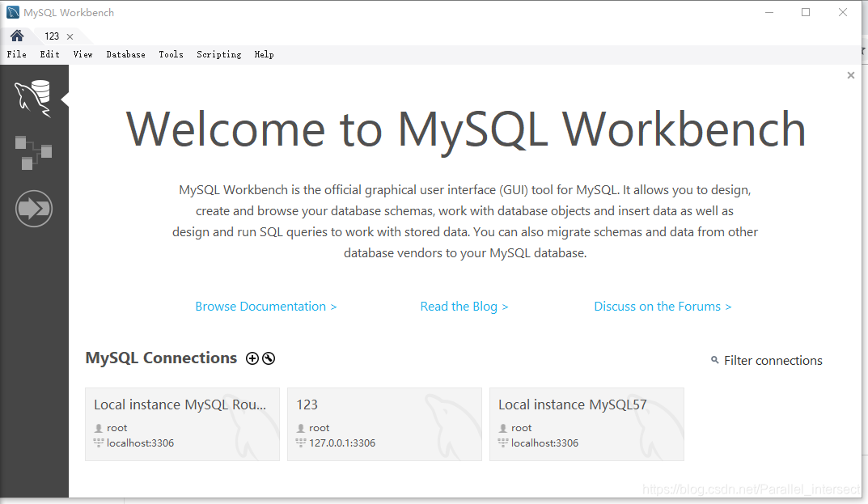
Task: Open the Help menu
Action: 264,54
